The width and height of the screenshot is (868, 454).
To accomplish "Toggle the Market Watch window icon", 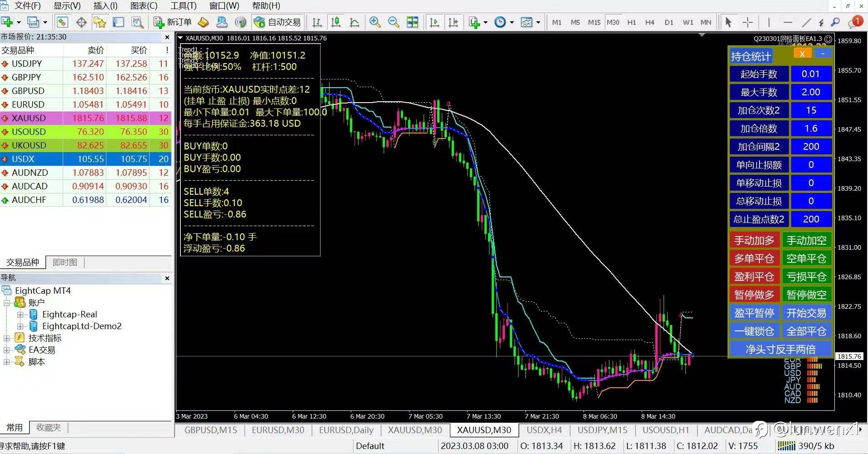I will pyautogui.click(x=62, y=22).
